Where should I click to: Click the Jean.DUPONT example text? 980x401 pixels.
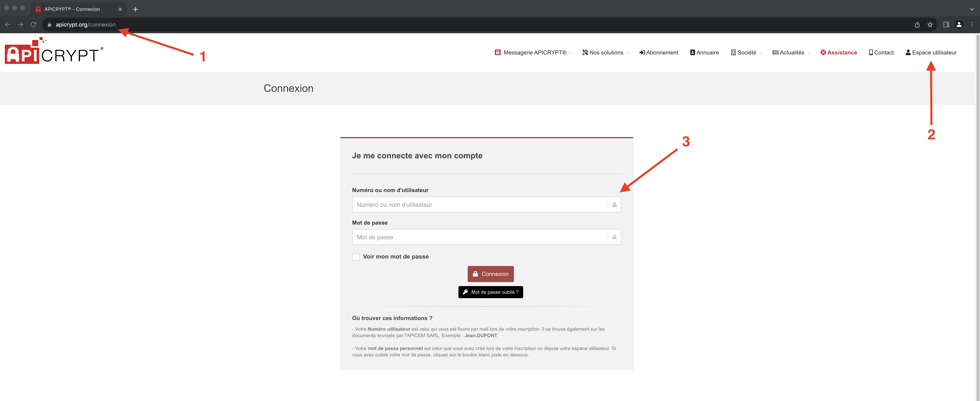481,336
